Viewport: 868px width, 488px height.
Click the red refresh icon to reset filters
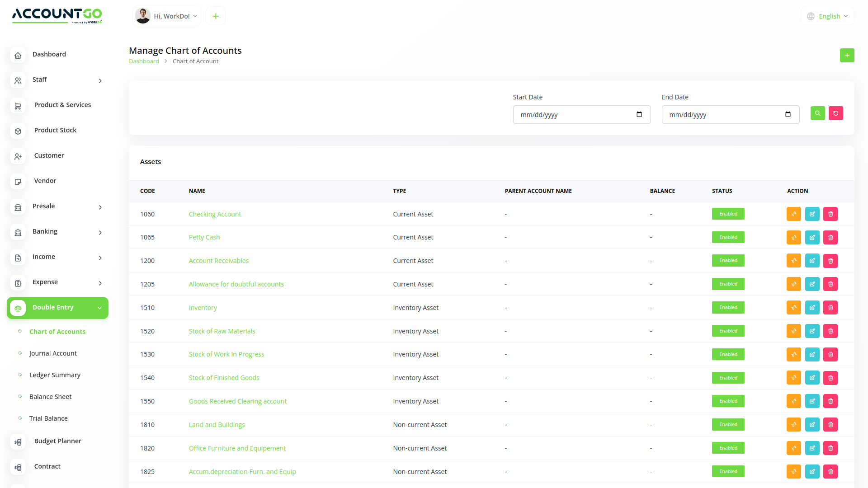click(x=836, y=113)
